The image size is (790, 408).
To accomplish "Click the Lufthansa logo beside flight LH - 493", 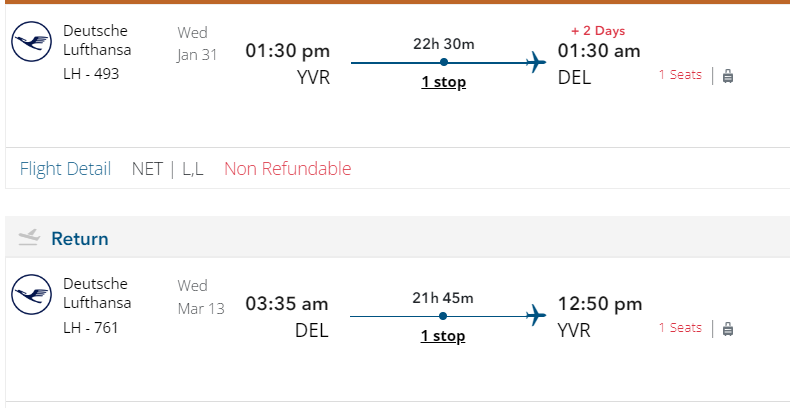I will click(x=31, y=41).
